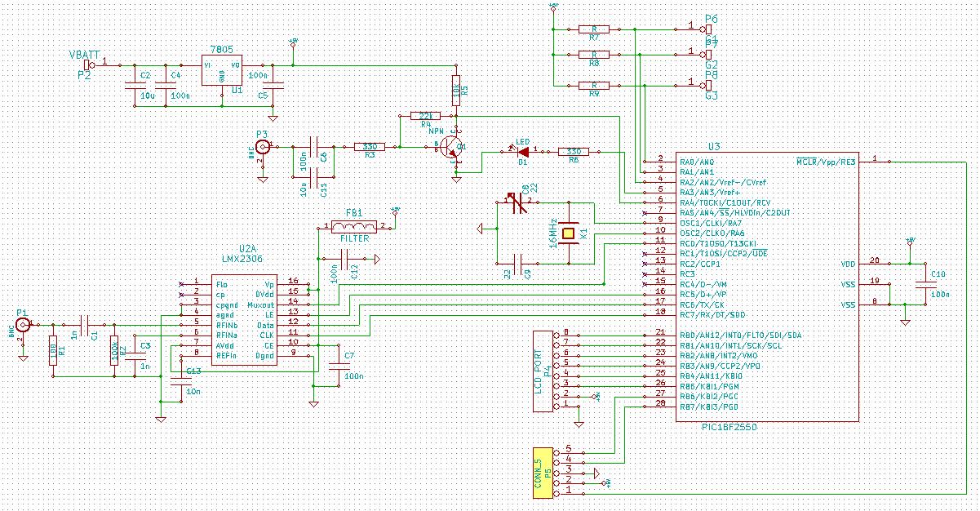The width and height of the screenshot is (980, 511).
Task: Select the FB1 reference label
Action: click(353, 212)
